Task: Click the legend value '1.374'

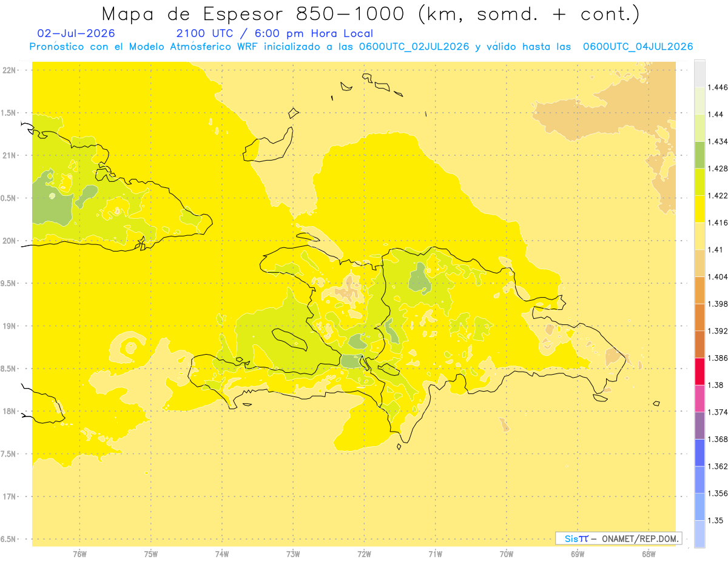Action: (717, 412)
